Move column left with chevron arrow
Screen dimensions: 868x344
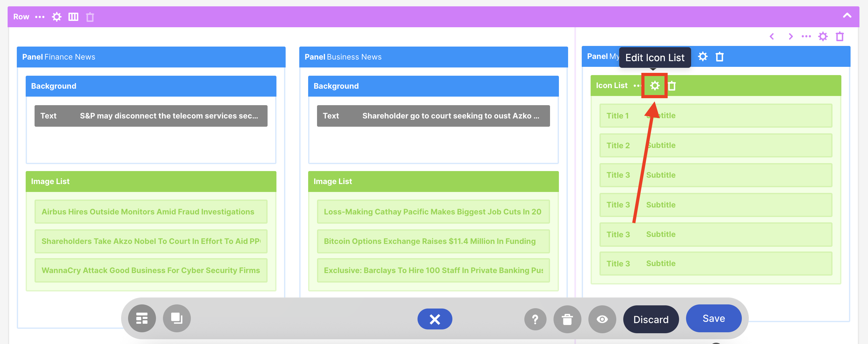[772, 36]
